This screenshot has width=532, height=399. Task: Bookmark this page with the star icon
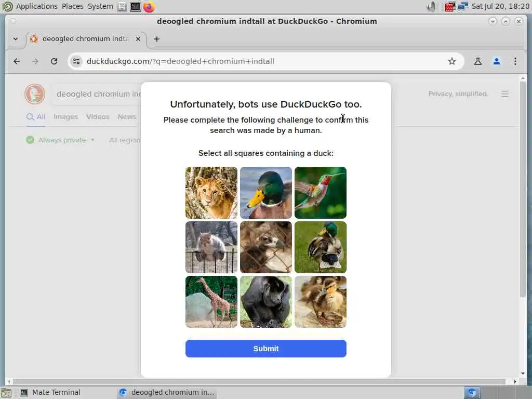point(451,61)
